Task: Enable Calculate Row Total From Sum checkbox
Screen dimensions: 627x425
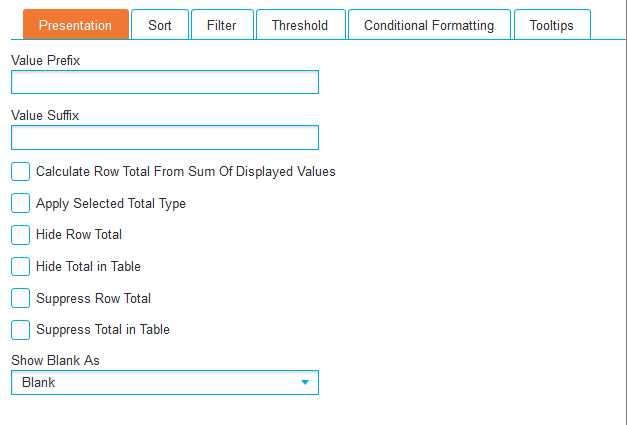Action: (x=20, y=172)
